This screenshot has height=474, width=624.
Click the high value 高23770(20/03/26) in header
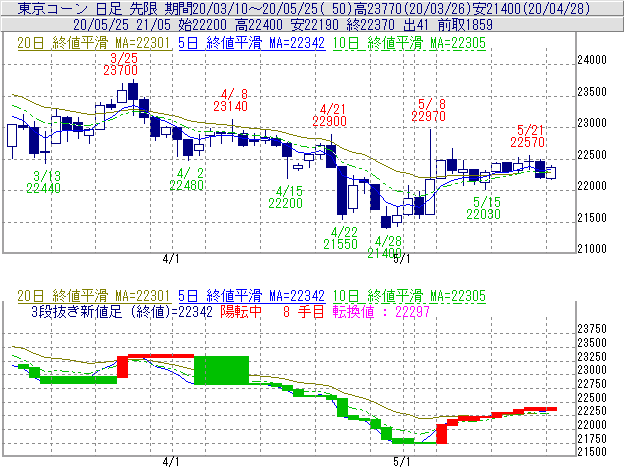(412, 8)
